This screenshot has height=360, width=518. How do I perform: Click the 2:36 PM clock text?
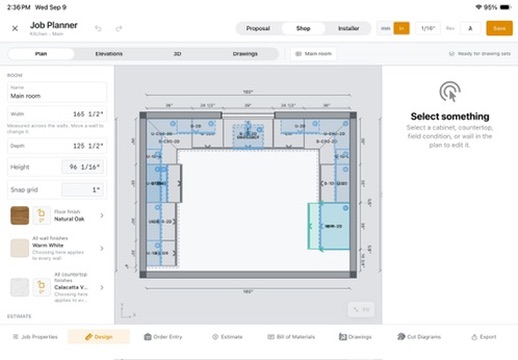pos(18,7)
